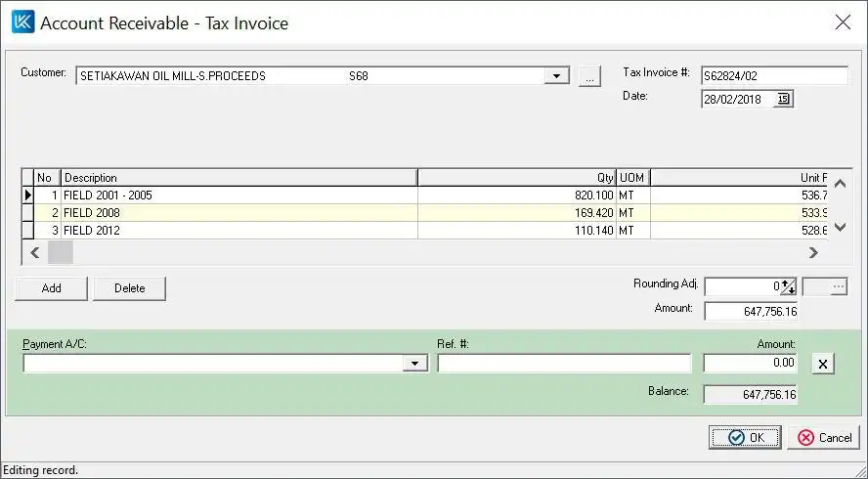Click the Description column header
The width and height of the screenshot is (868, 479).
click(239, 178)
